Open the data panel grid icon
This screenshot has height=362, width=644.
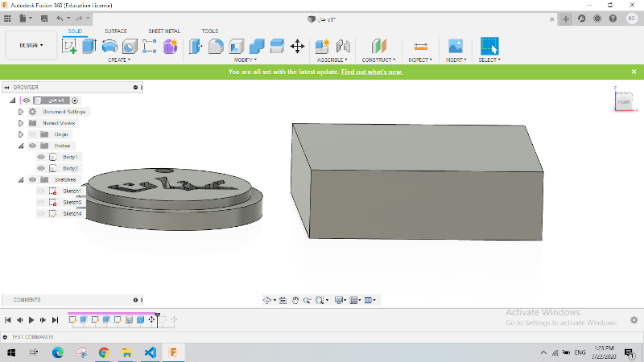(7, 19)
